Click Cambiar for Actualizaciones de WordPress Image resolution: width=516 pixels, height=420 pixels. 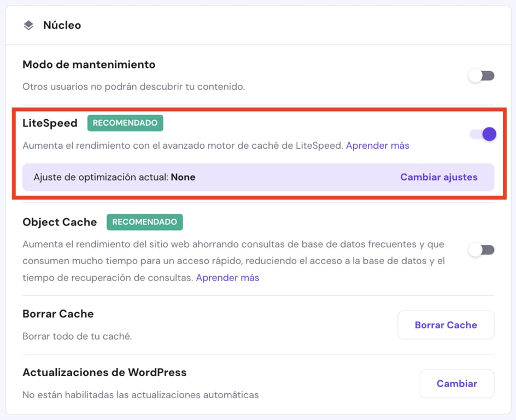click(456, 383)
